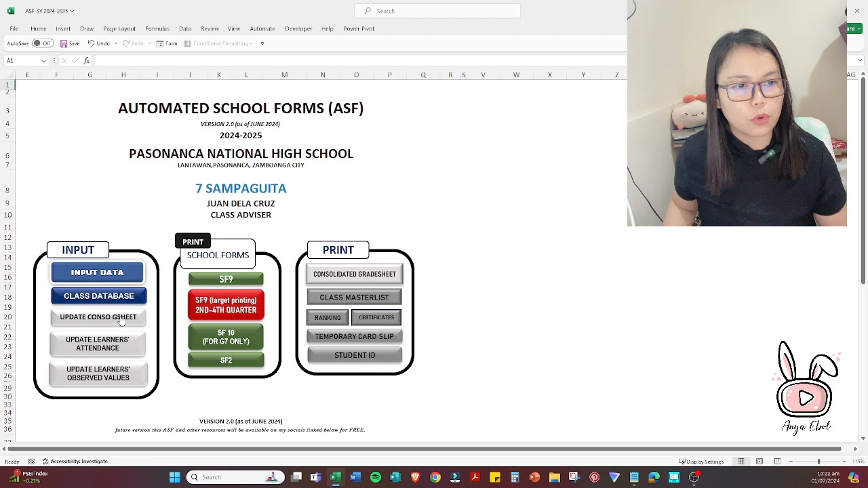Expand the ASF-SY 2024-2025 file name dropdown
Viewport: 868px width, 488px height.
point(72,11)
